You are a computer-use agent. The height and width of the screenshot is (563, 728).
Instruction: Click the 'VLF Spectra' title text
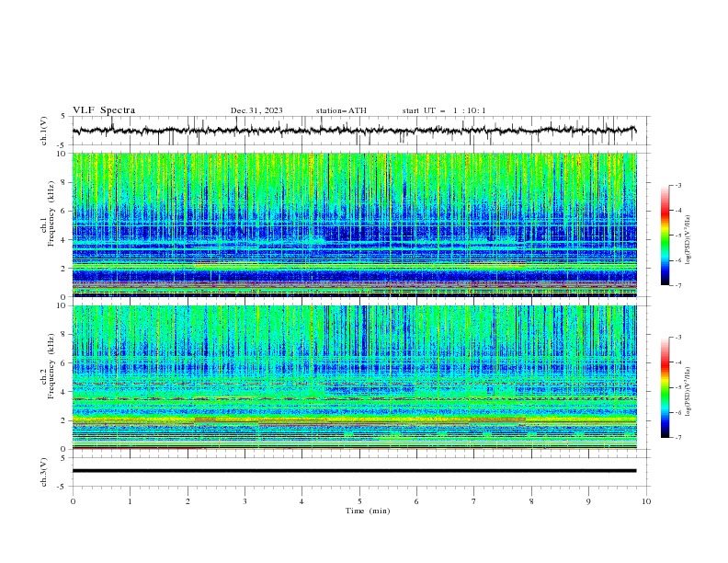104,110
